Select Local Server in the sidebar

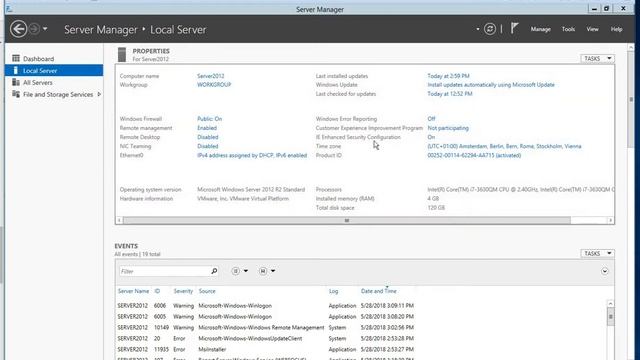(54, 71)
